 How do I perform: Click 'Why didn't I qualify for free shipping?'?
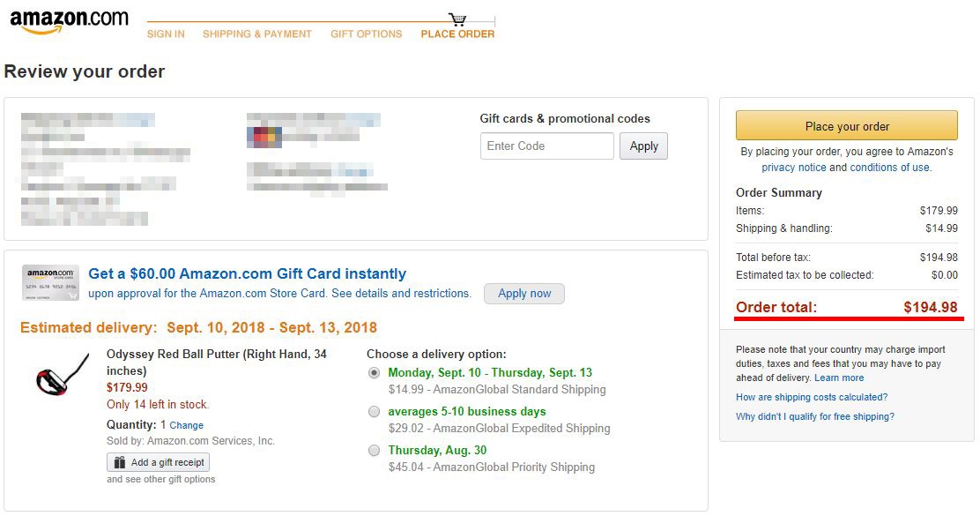[815, 416]
